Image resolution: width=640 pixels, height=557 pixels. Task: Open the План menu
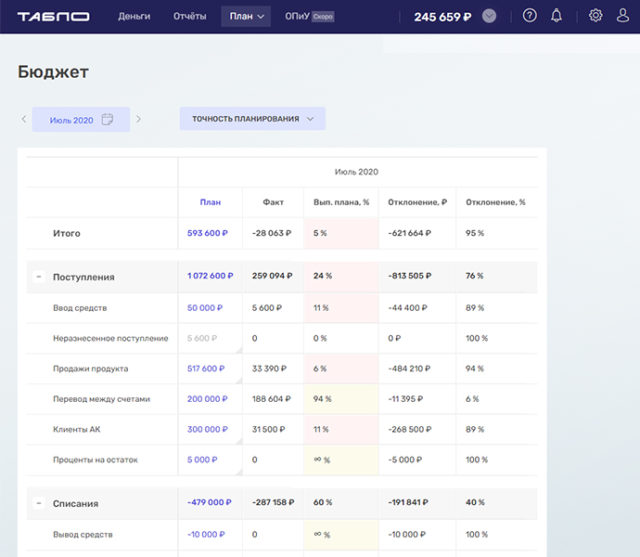tap(246, 16)
